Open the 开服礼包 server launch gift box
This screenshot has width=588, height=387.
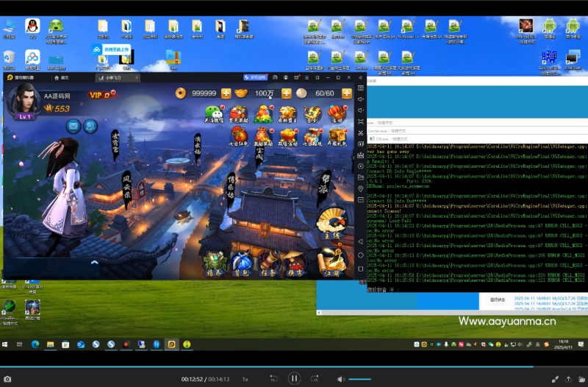(337, 137)
